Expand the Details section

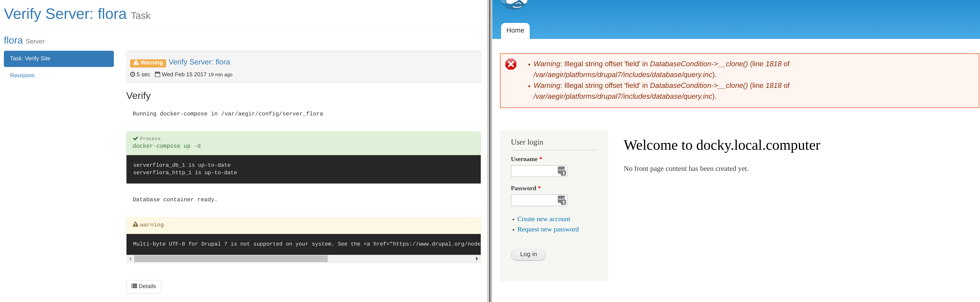pyautogui.click(x=143, y=286)
